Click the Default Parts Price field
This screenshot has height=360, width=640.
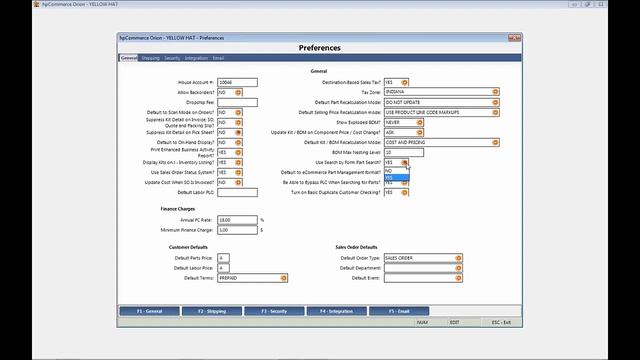pos(223,258)
